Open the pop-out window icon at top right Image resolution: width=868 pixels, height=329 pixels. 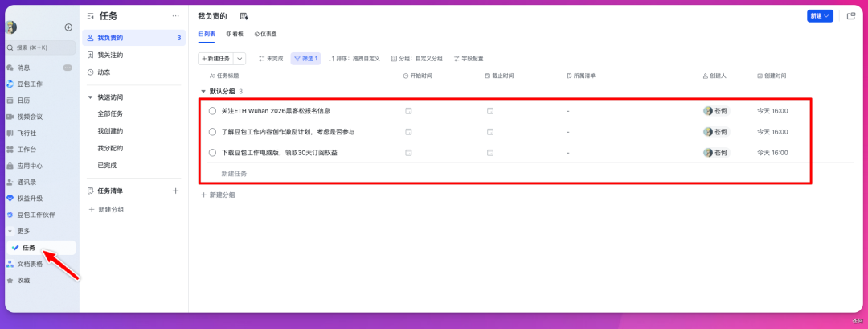click(x=851, y=16)
